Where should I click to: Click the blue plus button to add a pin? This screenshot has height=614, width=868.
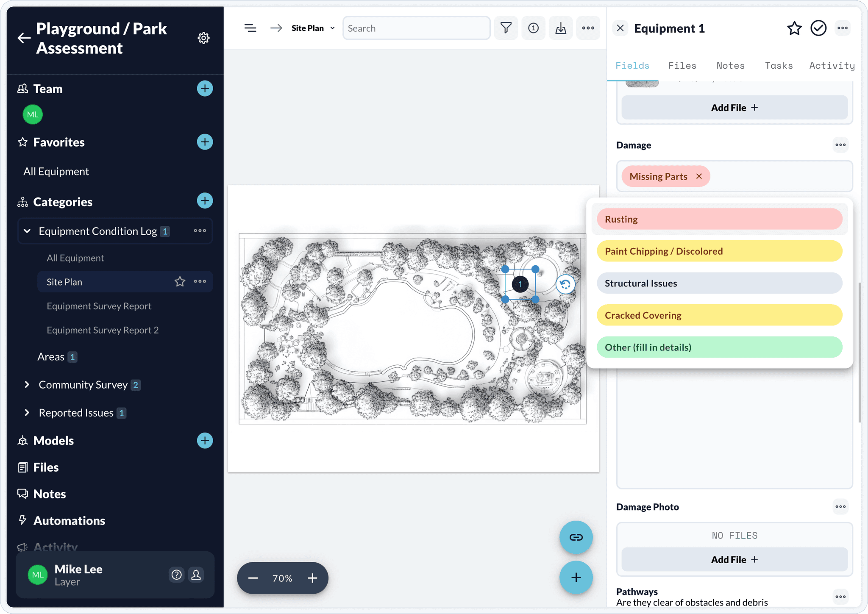coord(576,577)
